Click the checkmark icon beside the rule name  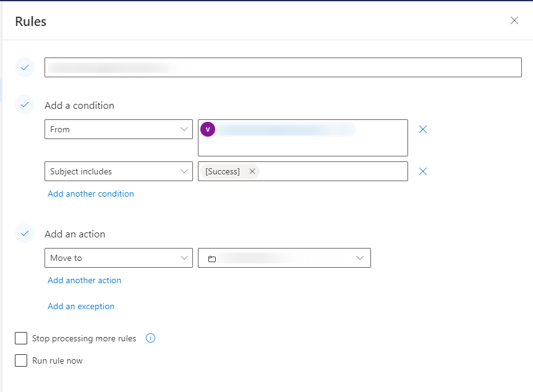pos(25,67)
